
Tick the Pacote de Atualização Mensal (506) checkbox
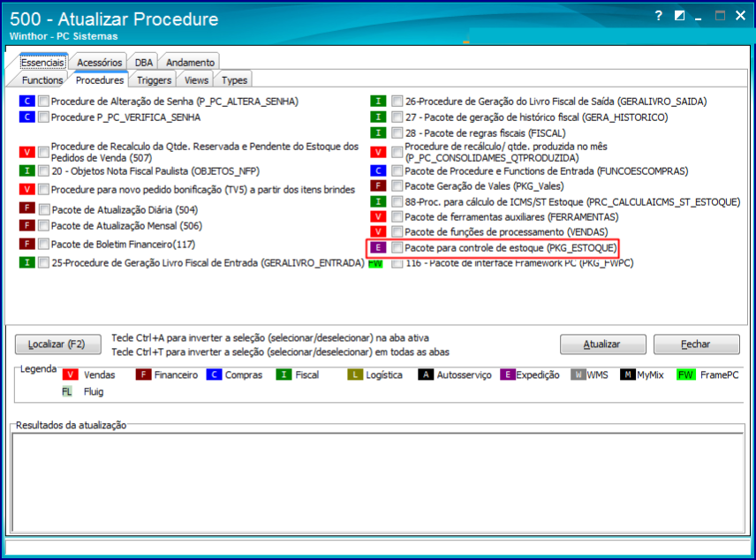43,225
